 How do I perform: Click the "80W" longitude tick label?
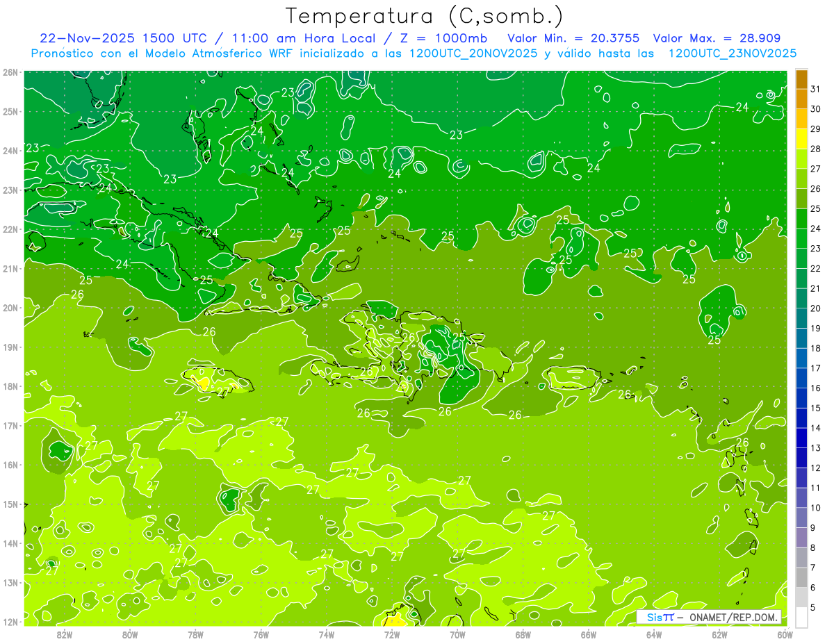(x=130, y=634)
